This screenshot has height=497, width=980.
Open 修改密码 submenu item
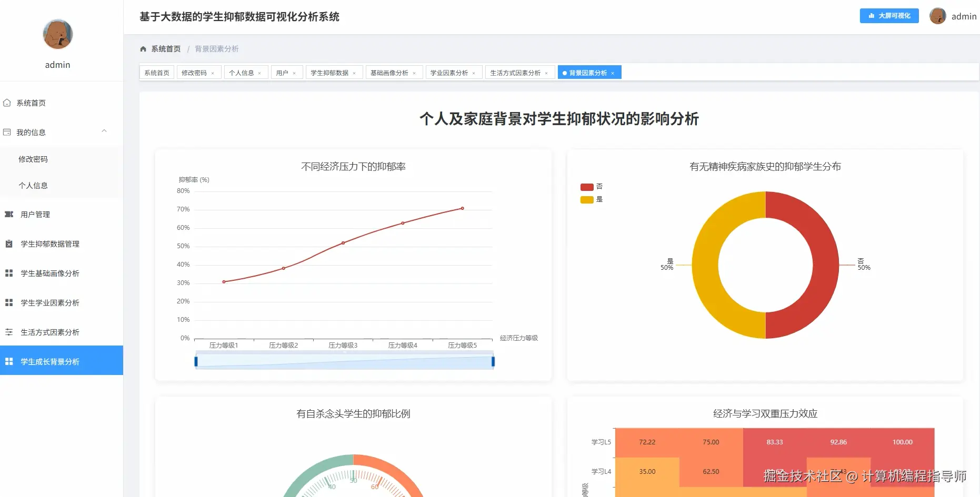coord(62,159)
